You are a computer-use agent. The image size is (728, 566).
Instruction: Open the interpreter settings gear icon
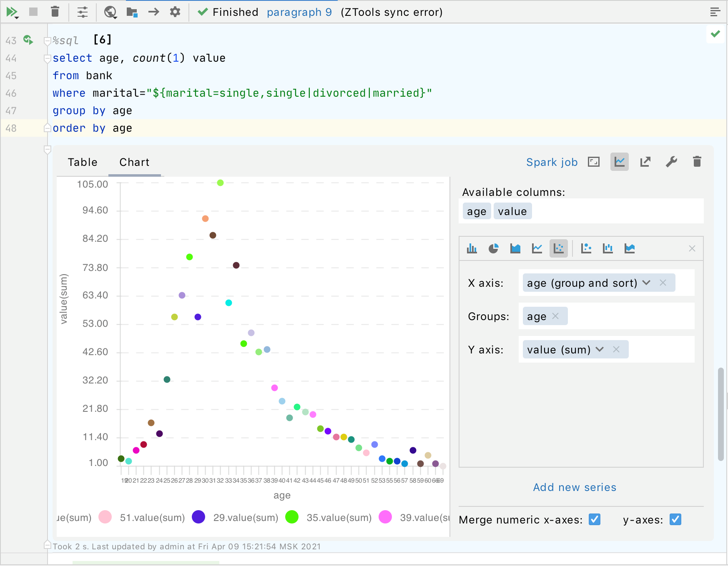[x=175, y=12]
